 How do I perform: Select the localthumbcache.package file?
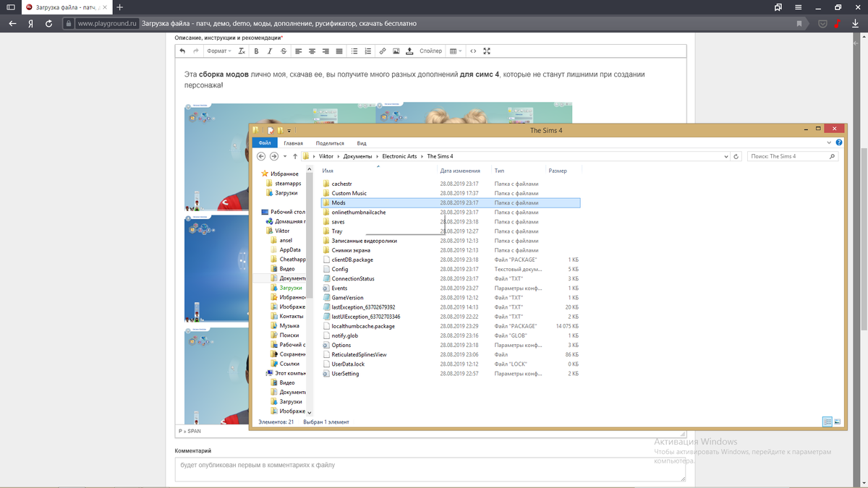coord(362,326)
